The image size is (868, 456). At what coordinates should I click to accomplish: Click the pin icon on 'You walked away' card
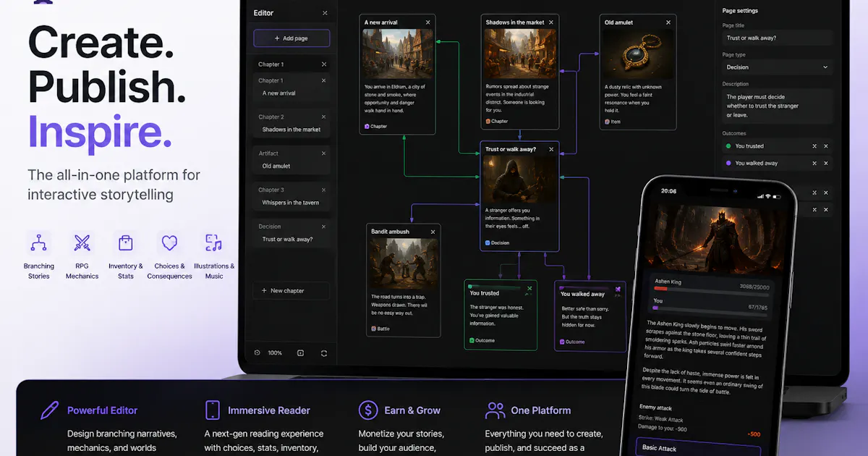(618, 289)
